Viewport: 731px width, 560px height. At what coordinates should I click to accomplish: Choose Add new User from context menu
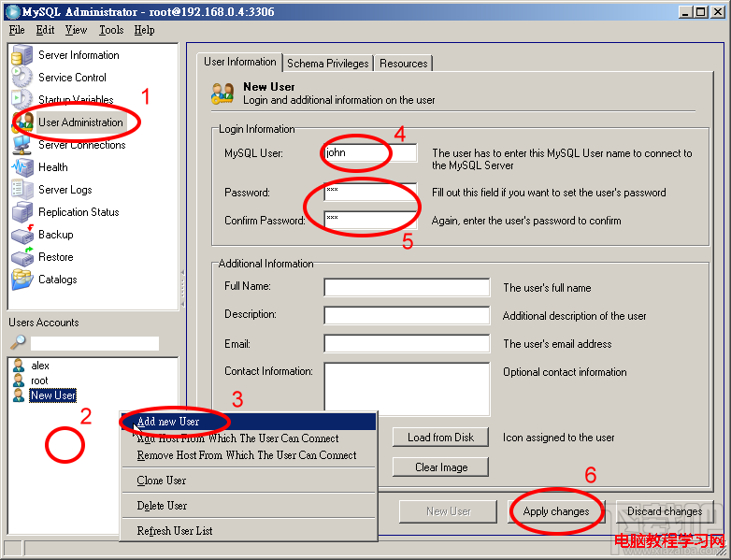[x=249, y=422]
